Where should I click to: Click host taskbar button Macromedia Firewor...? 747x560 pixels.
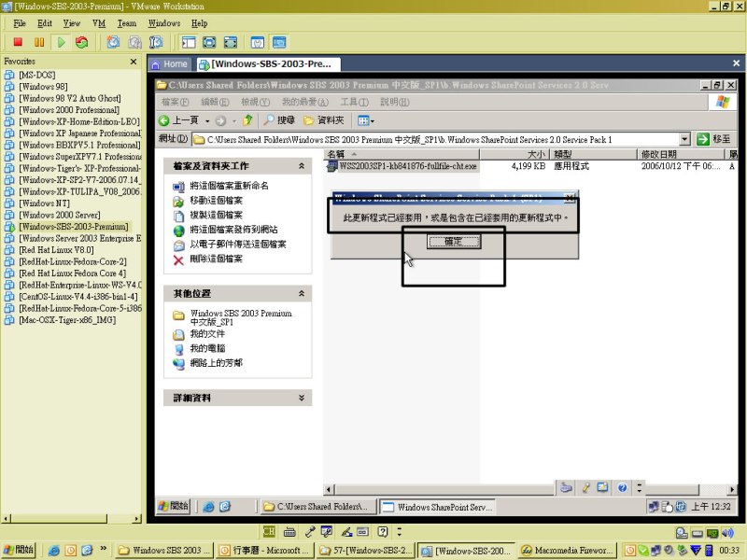568,551
